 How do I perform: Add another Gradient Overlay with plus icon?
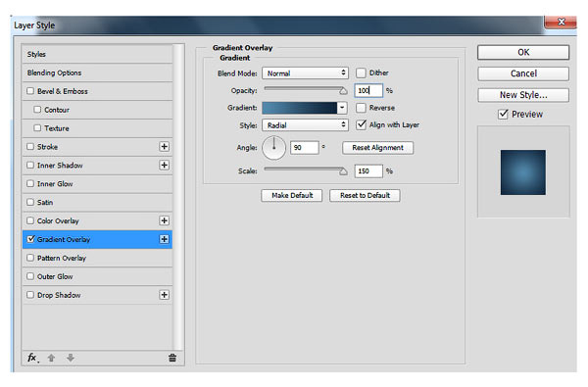[164, 239]
